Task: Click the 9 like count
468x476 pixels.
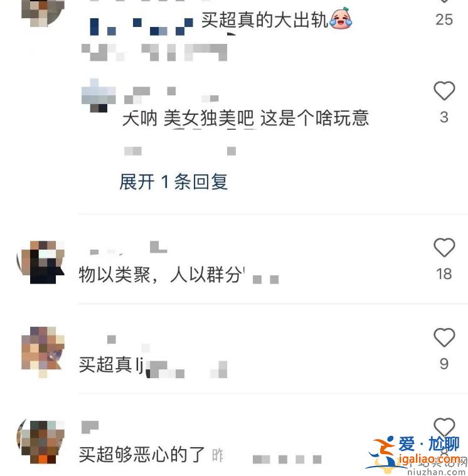Action: [x=444, y=364]
